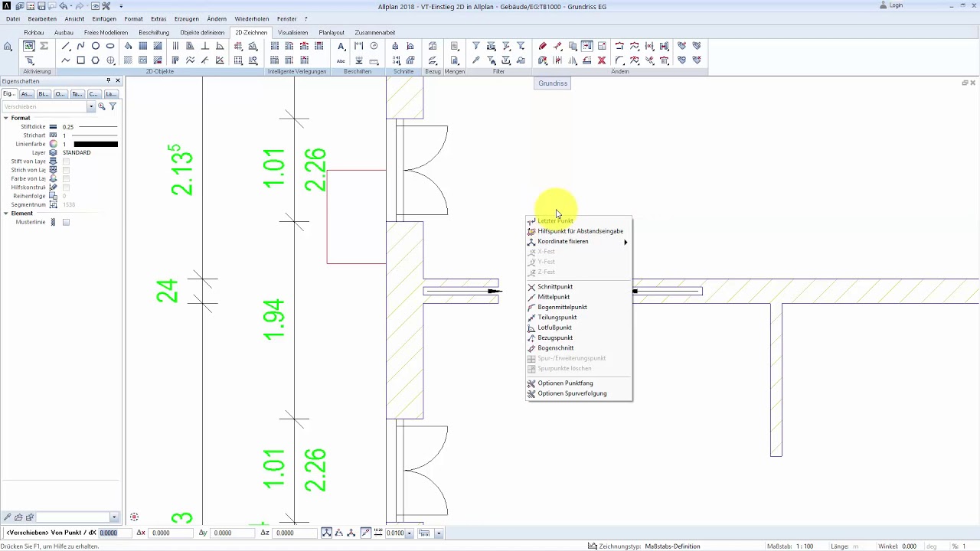Switch to the Beschriftung ribbon tab
The width and height of the screenshot is (980, 551).
point(154,33)
